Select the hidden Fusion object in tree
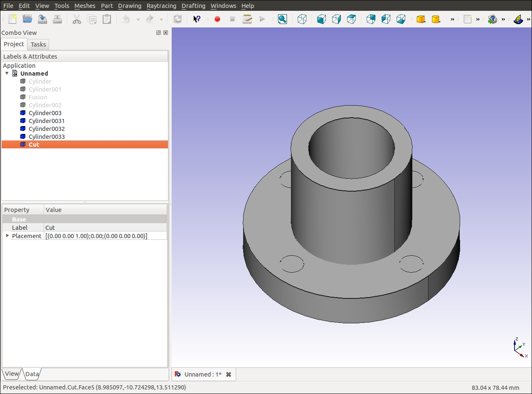This screenshot has height=394, width=532. [38, 97]
